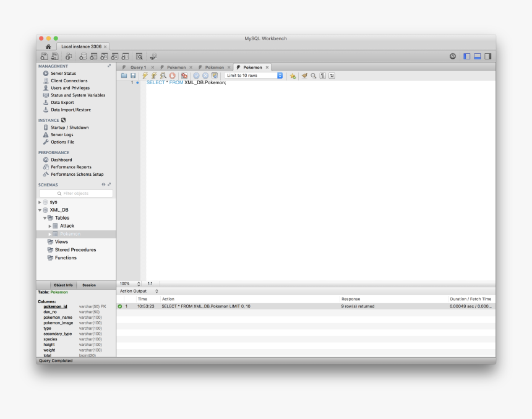The height and width of the screenshot is (419, 532).
Task: Expand the sys schema tree node
Action: 40,202
